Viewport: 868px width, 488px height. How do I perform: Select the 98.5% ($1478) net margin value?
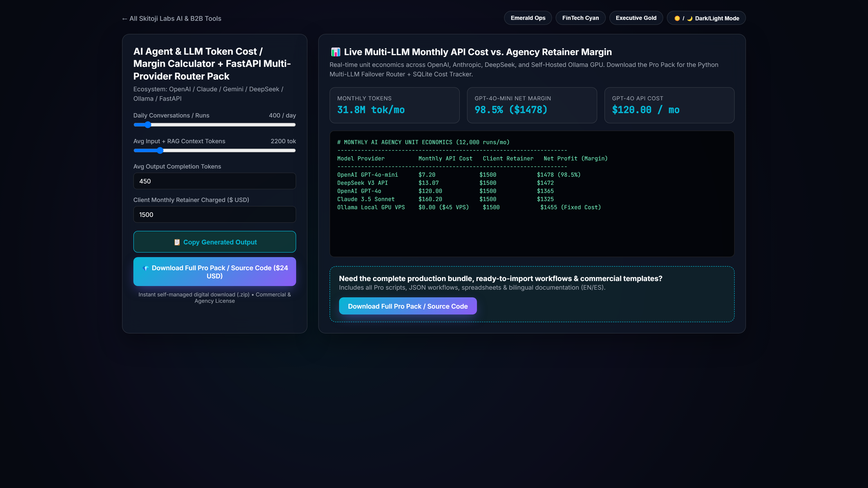pyautogui.click(x=511, y=110)
